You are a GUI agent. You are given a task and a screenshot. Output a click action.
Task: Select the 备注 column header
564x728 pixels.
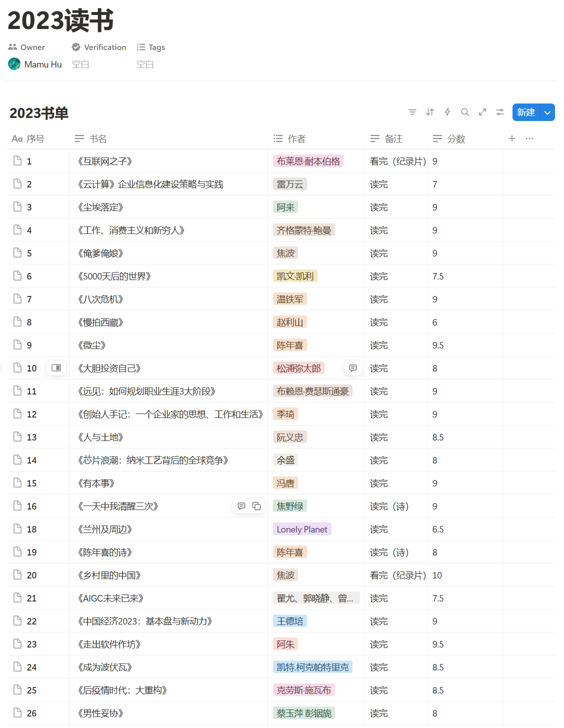[x=393, y=138]
